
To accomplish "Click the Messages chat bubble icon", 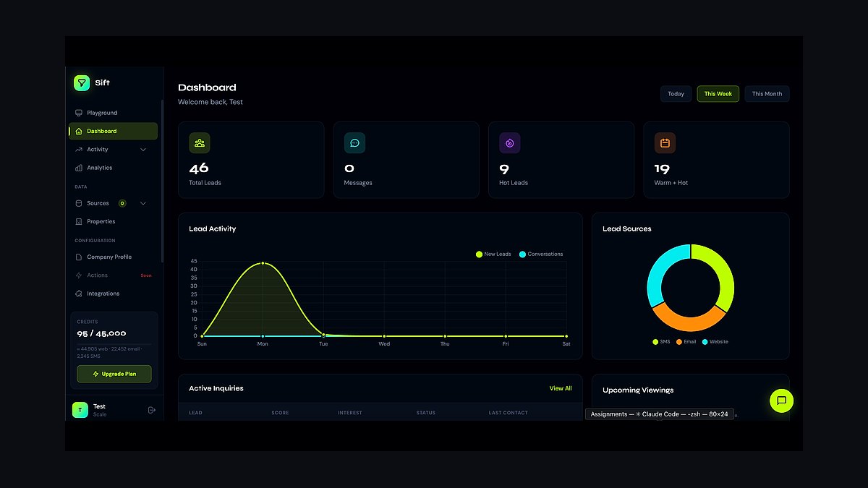I will (354, 143).
